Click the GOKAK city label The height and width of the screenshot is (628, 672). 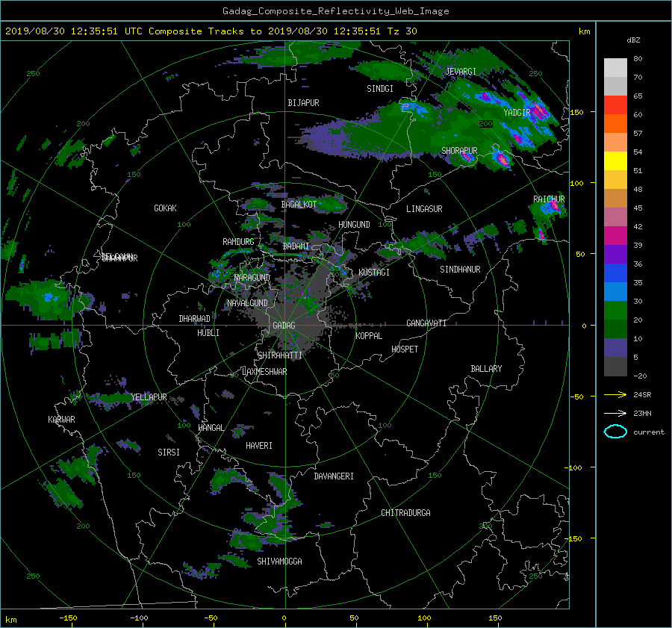(166, 208)
